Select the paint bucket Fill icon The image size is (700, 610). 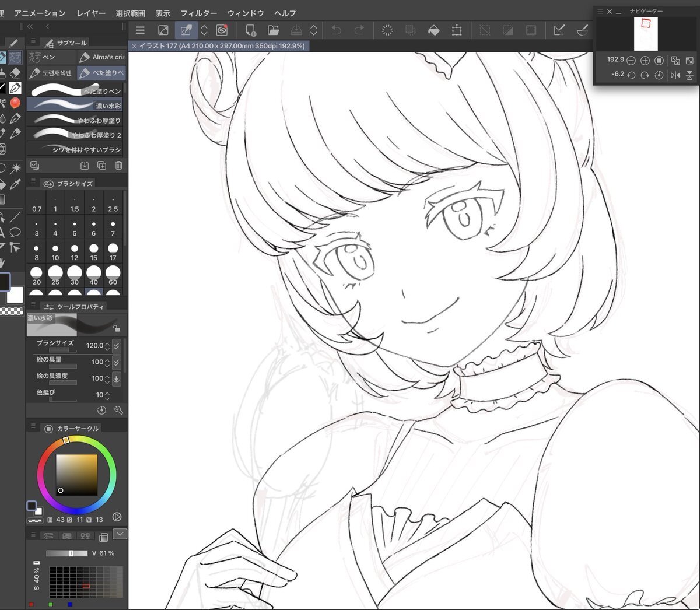click(x=433, y=30)
